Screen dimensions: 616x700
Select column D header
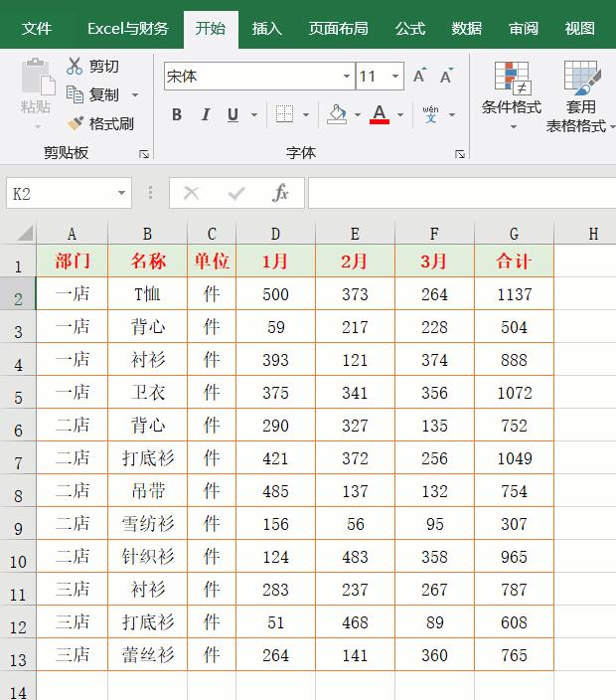click(275, 234)
